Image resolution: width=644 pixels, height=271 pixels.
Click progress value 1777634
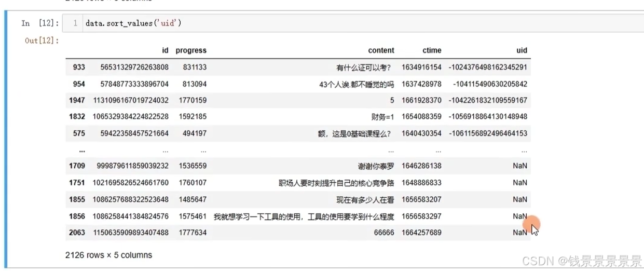[193, 233]
